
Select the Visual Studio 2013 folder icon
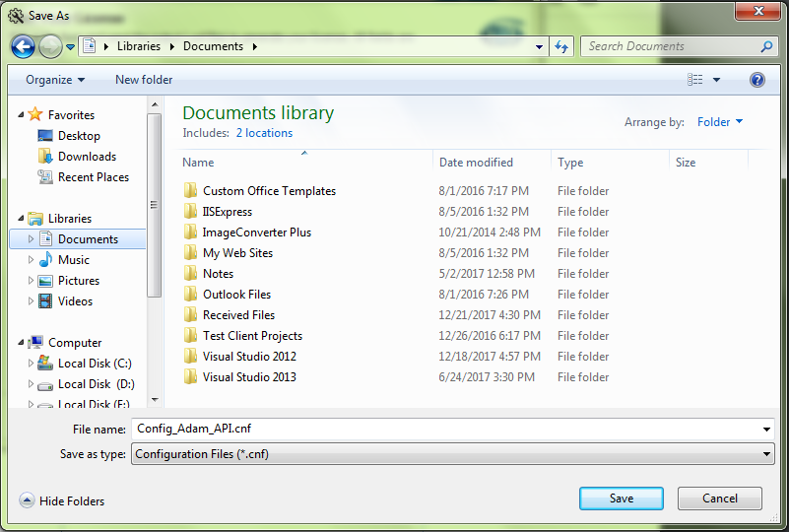pyautogui.click(x=190, y=376)
